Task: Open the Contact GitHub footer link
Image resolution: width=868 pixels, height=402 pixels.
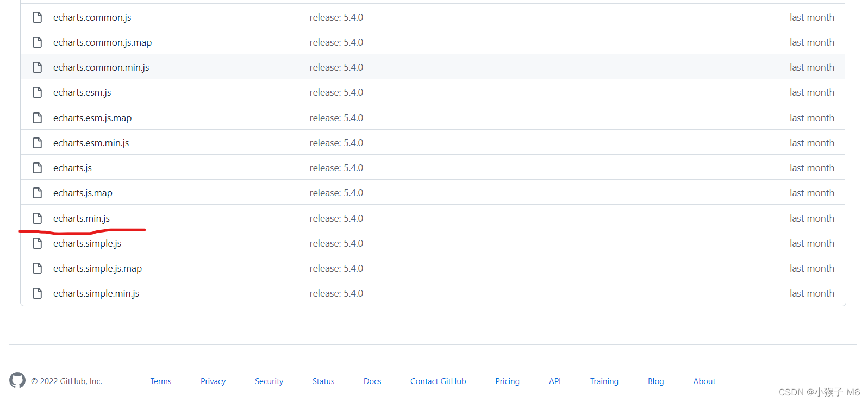Action: click(438, 381)
